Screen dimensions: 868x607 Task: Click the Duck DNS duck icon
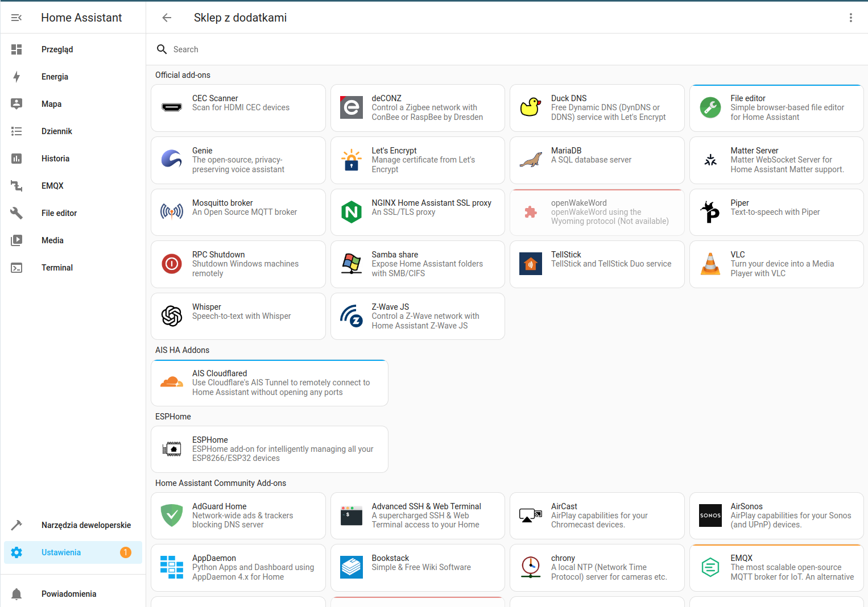point(531,107)
